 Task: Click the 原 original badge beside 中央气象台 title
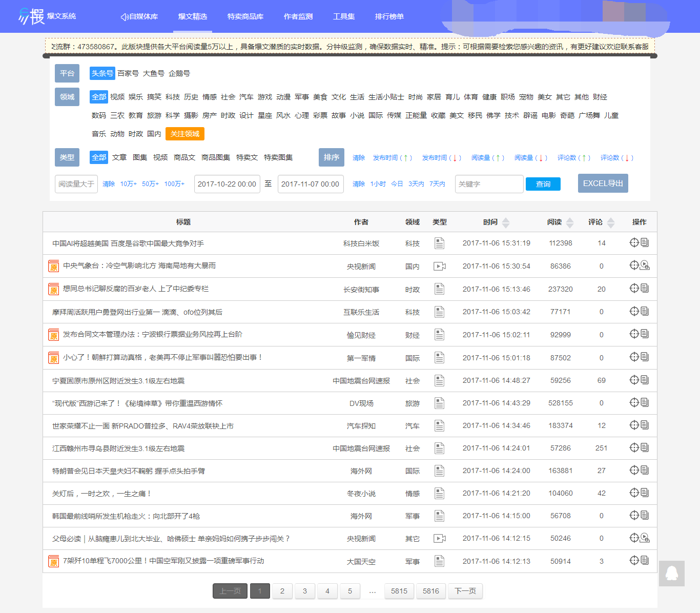(x=53, y=266)
